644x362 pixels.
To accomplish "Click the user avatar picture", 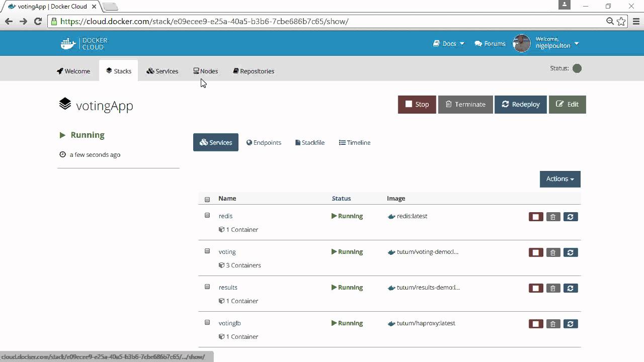I will click(522, 43).
